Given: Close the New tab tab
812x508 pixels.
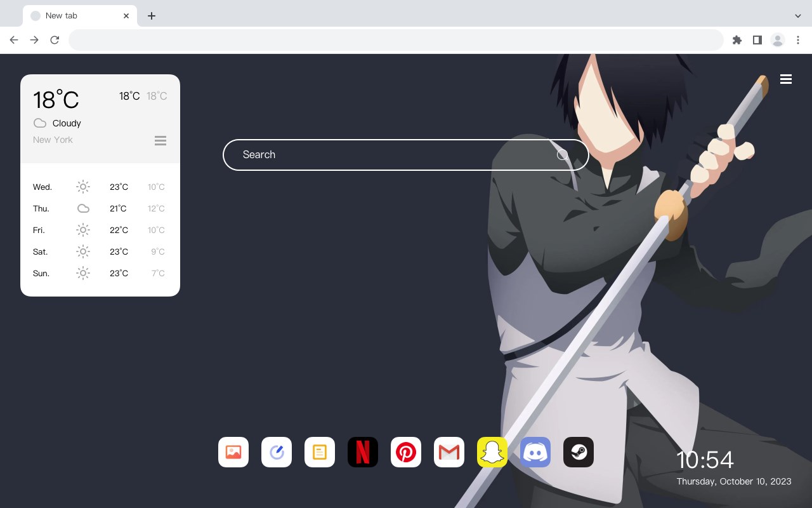Looking at the screenshot, I should [x=126, y=16].
